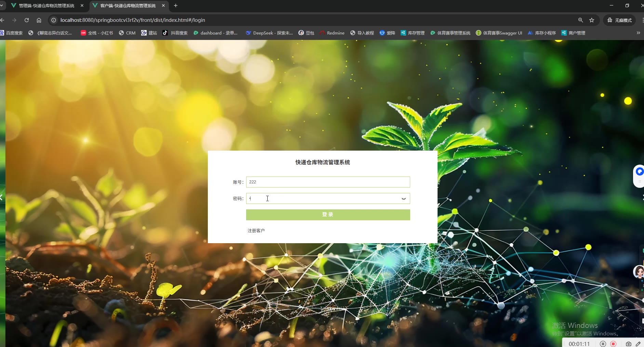This screenshot has width=644, height=347.
Task: Reload the page with the refresh icon
Action: 27,20
